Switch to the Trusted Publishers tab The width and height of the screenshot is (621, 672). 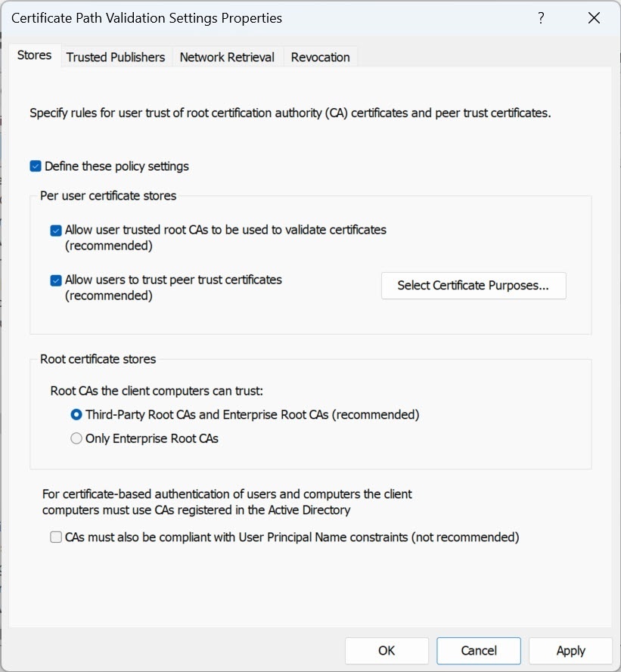[115, 57]
